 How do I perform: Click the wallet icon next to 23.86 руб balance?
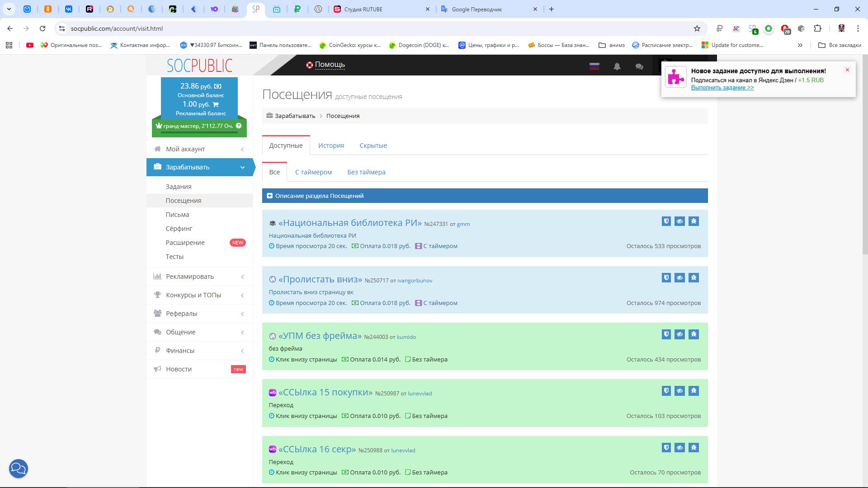[218, 86]
